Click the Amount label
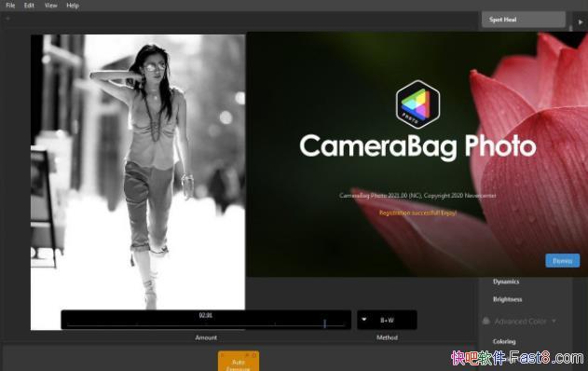Image resolution: width=588 pixels, height=371 pixels. tap(206, 337)
